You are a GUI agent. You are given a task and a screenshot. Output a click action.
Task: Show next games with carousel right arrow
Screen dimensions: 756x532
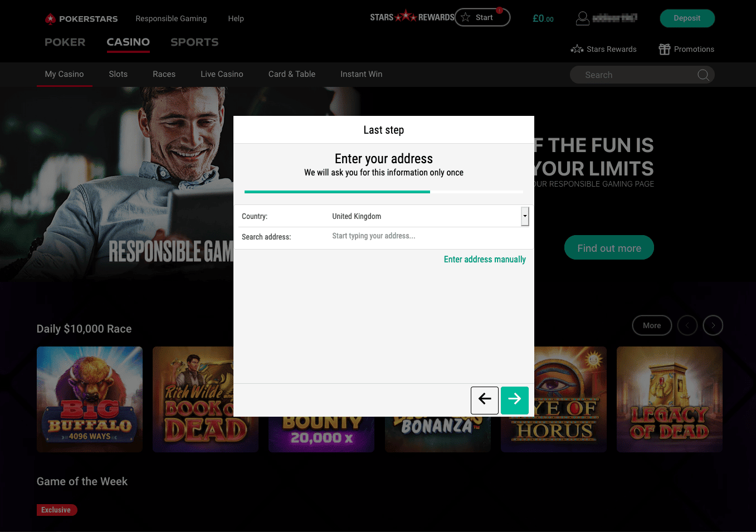point(713,325)
